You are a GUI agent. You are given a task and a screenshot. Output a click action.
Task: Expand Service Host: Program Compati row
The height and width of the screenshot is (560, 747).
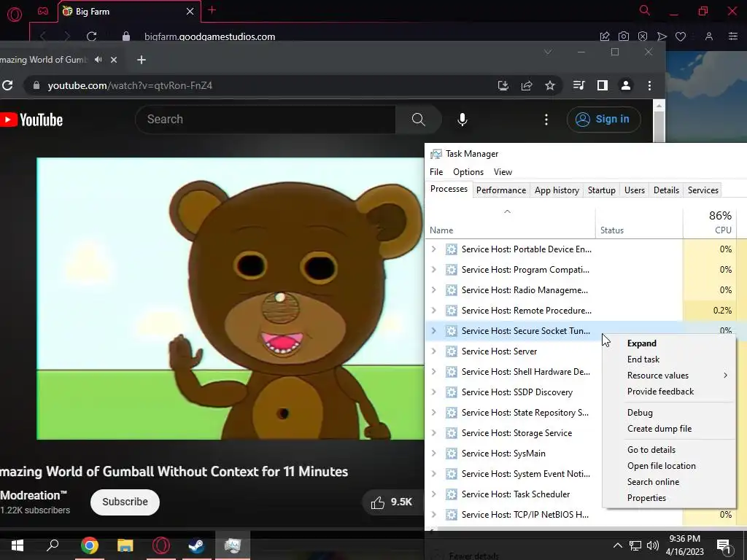[433, 270]
